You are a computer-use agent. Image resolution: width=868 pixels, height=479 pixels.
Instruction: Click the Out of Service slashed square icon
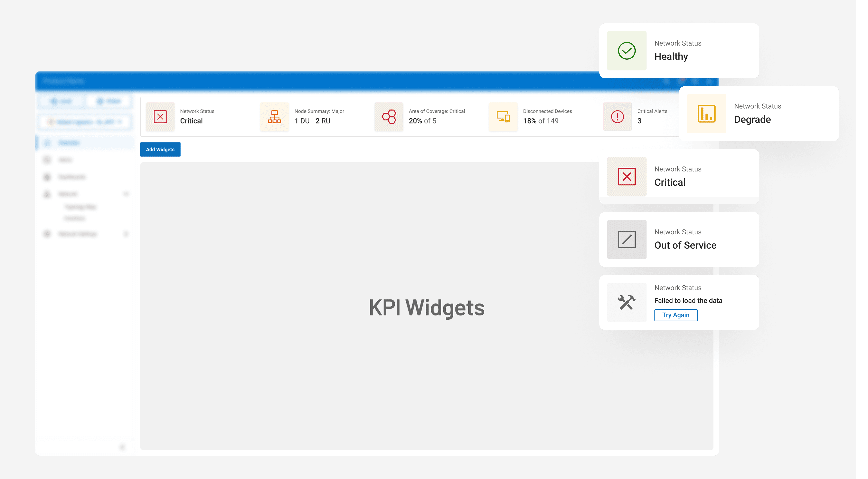coord(626,239)
